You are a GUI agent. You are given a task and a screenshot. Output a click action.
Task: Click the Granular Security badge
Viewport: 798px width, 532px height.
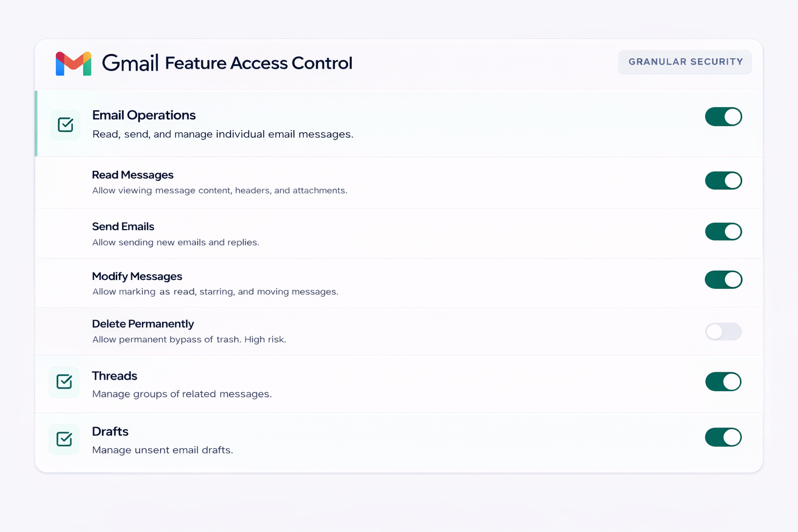685,62
